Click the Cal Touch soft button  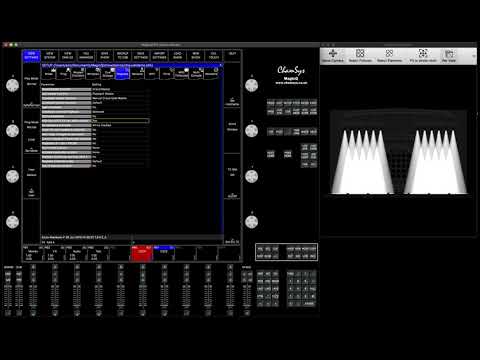tap(214, 56)
